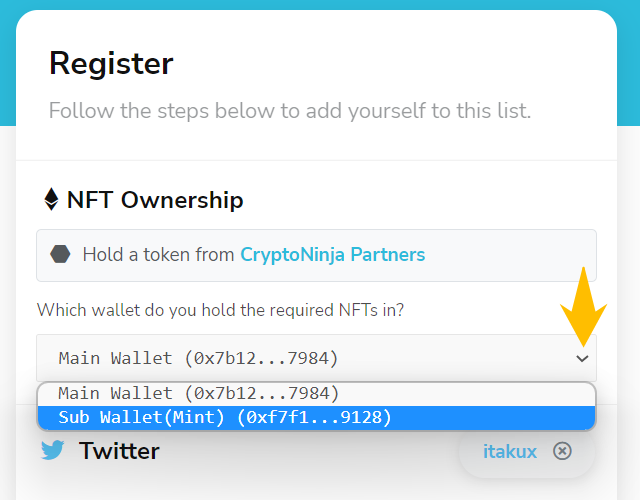Click the Register heading
The width and height of the screenshot is (640, 500).
point(111,64)
